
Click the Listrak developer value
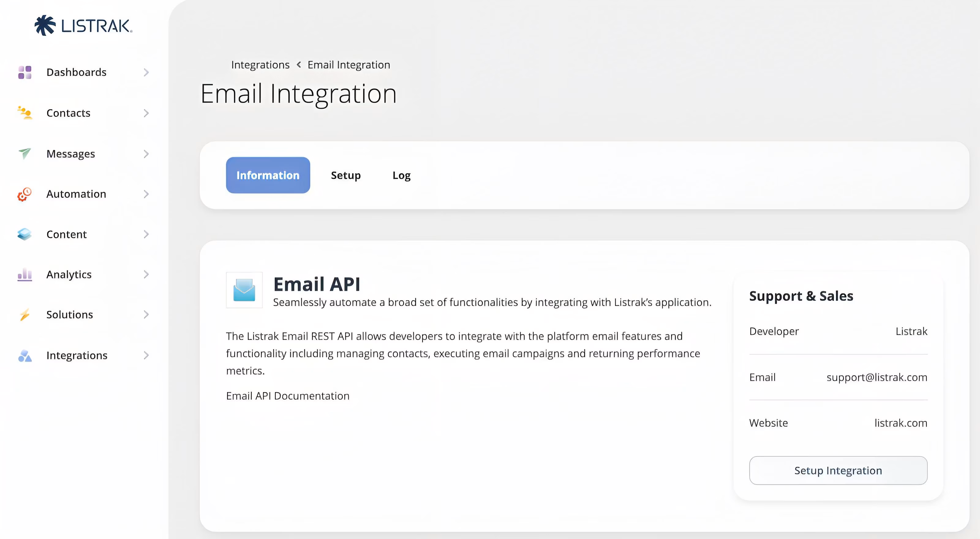[x=911, y=331]
